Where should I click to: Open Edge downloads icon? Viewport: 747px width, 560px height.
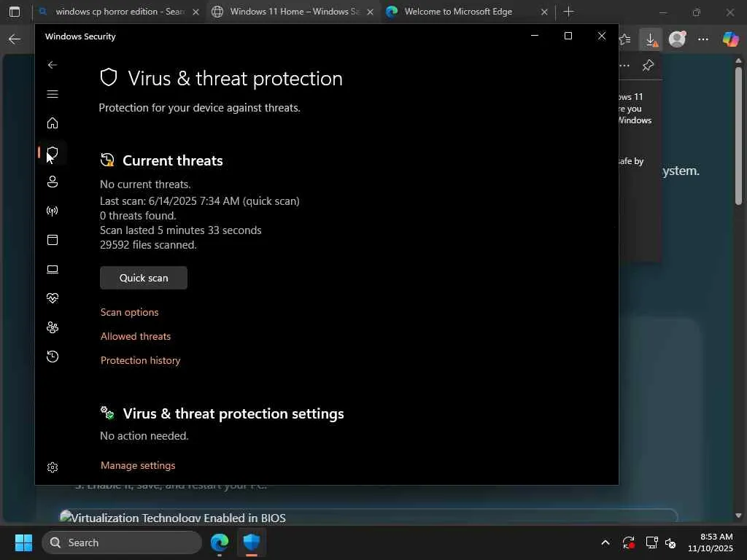coord(651,39)
